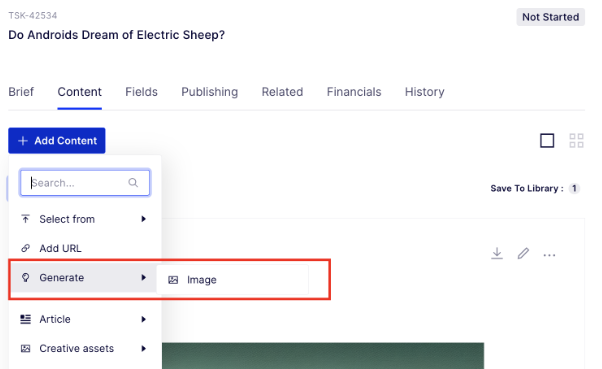
Task: Click the green asset preview image
Action: (x=323, y=356)
